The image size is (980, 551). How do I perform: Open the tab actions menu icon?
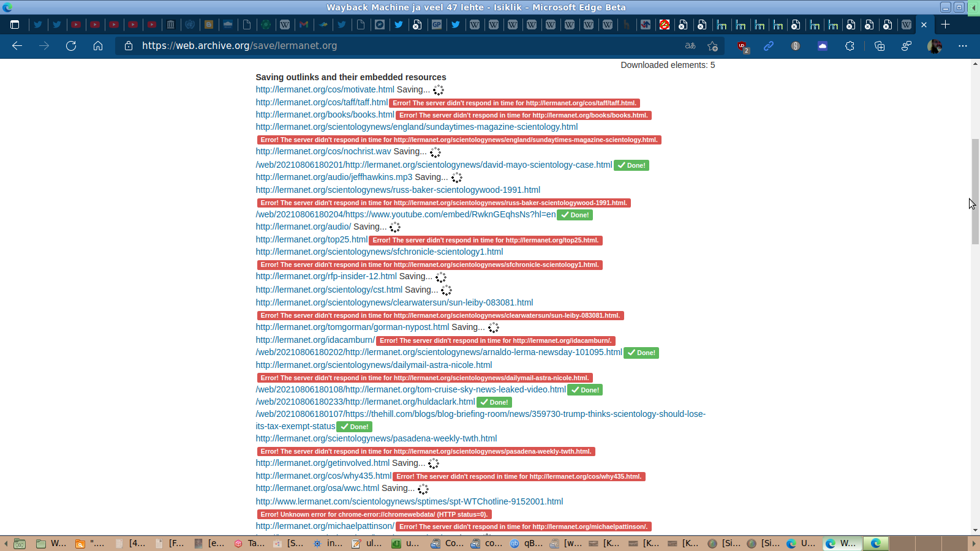click(x=15, y=24)
